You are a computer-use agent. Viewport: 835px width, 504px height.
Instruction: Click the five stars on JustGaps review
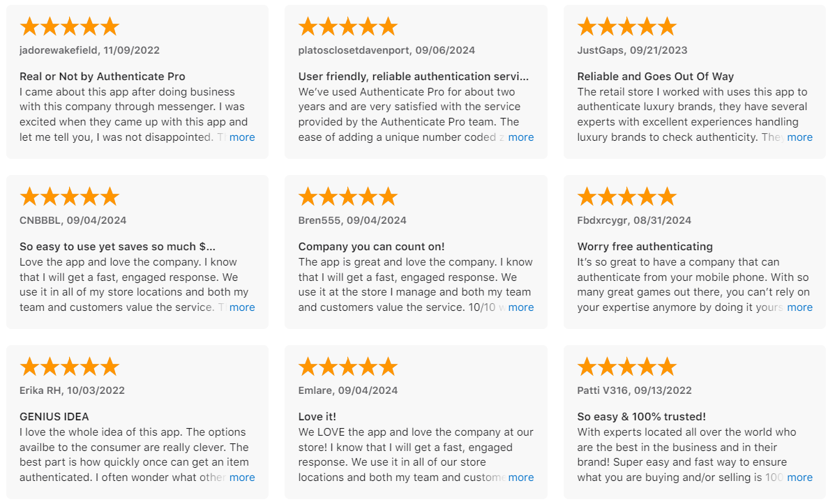(x=627, y=27)
